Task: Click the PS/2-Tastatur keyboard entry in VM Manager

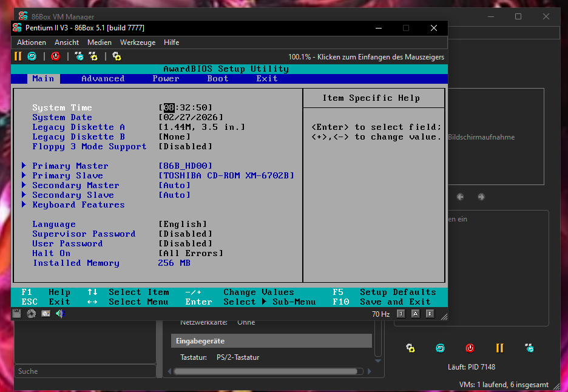Action: point(238,357)
